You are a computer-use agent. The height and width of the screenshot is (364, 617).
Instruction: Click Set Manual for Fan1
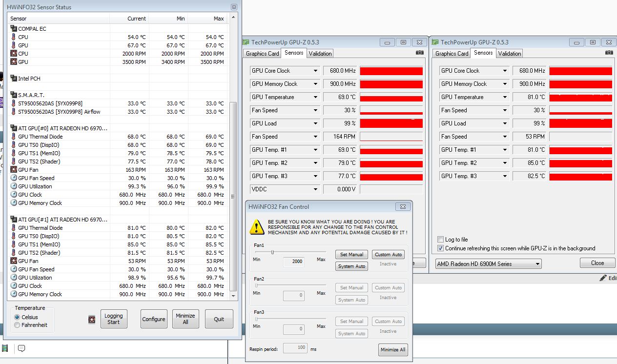click(x=351, y=254)
